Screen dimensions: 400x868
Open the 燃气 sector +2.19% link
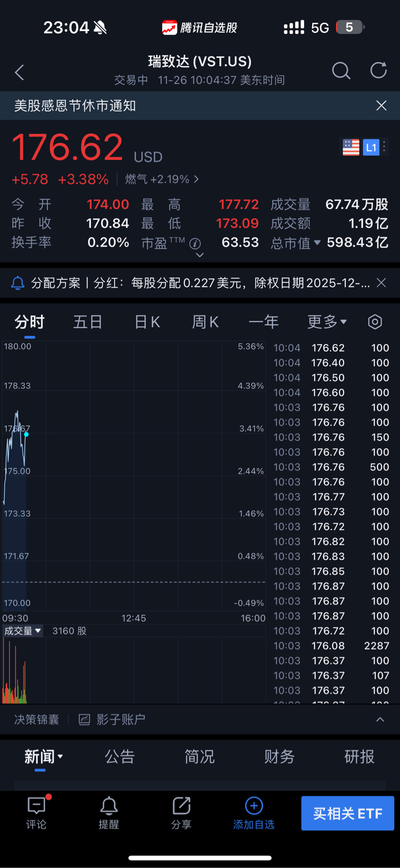(x=161, y=179)
